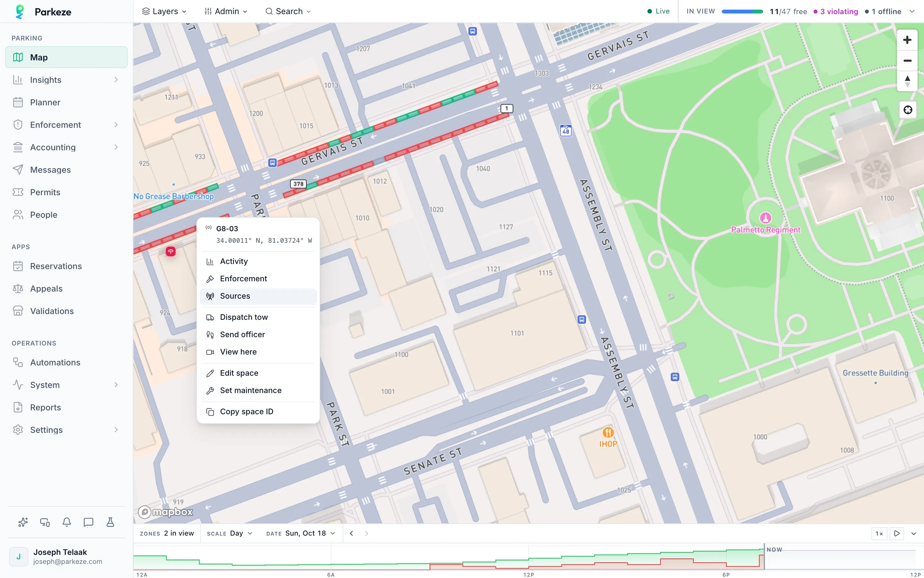Click the 1x playback speed button
The image size is (924, 578).
click(x=879, y=533)
